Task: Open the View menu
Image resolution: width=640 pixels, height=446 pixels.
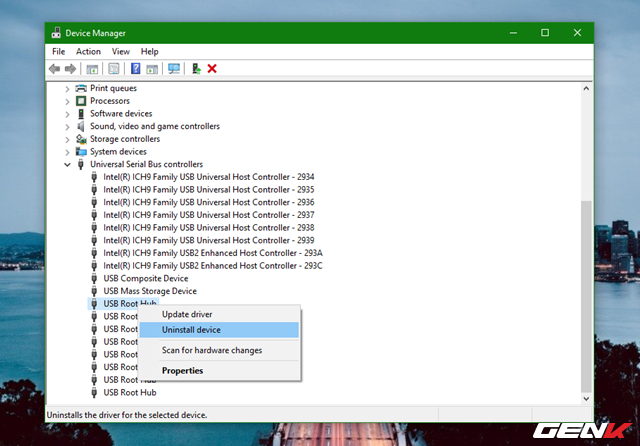Action: [121, 51]
